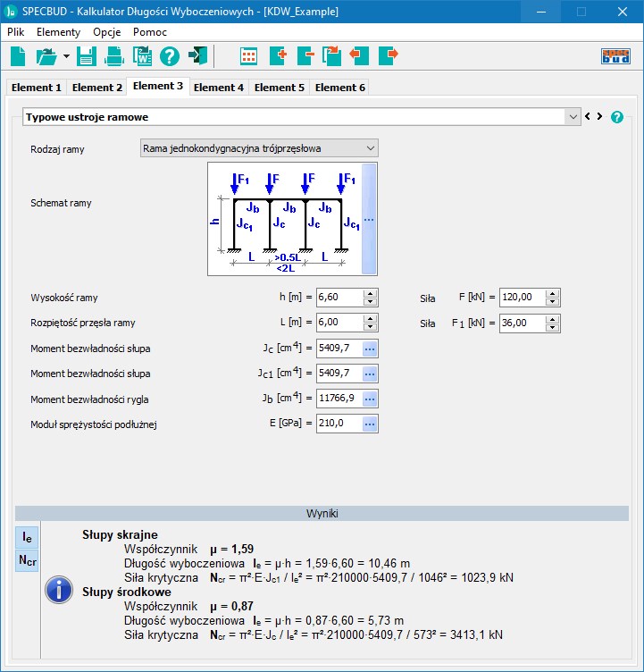Show the le buckling length results
The image size is (644, 672).
click(28, 536)
